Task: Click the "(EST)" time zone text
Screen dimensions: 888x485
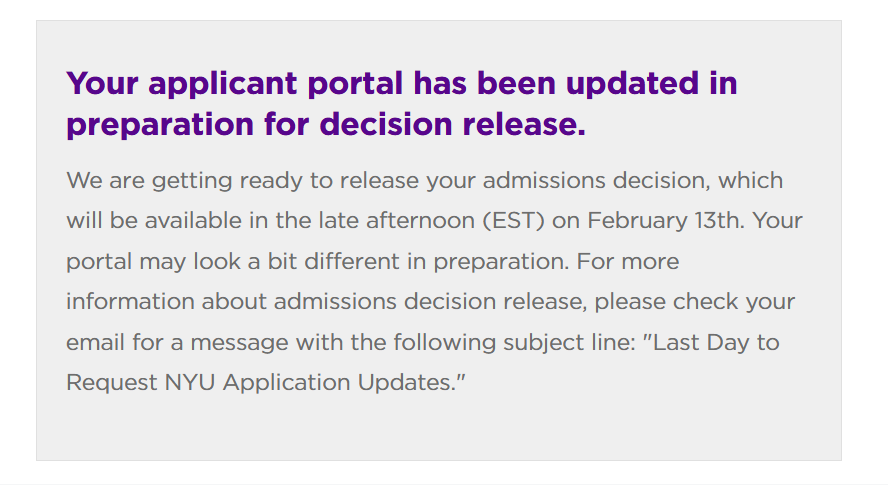Action: [x=514, y=220]
